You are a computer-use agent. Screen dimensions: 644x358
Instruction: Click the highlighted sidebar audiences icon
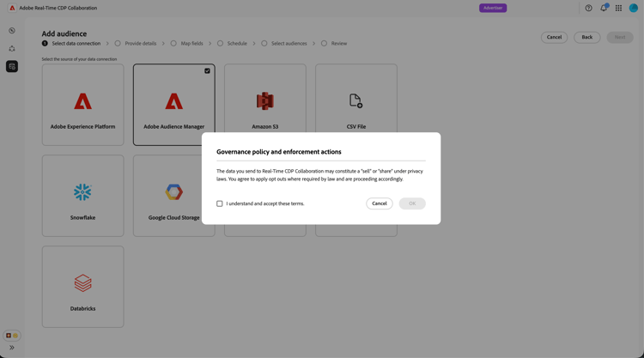click(12, 66)
